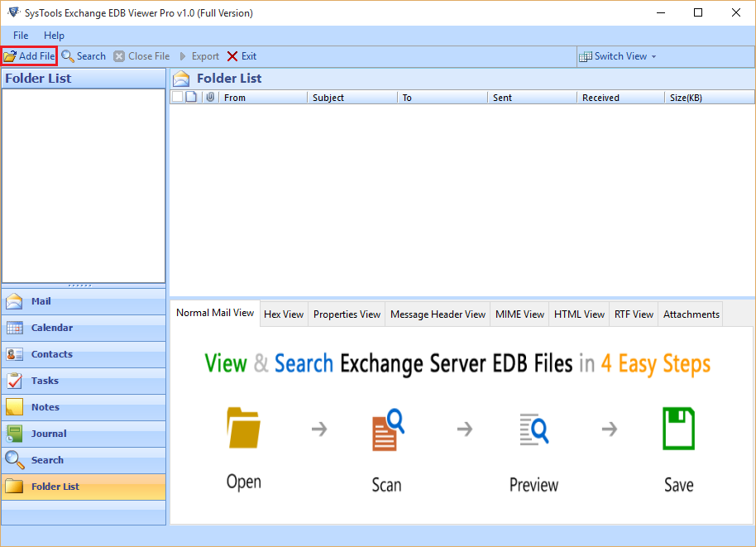Click inside the empty folder tree pane
Image resolution: width=756 pixels, height=547 pixels.
84,185
